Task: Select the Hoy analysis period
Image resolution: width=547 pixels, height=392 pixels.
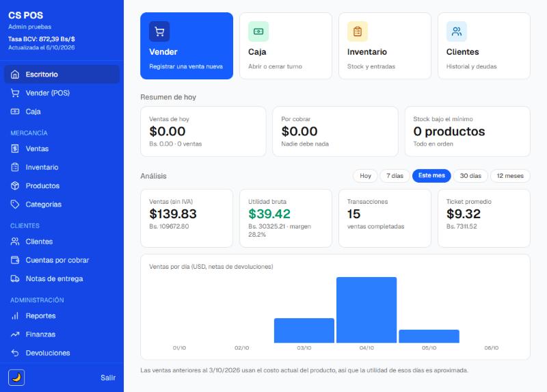Action: point(365,176)
